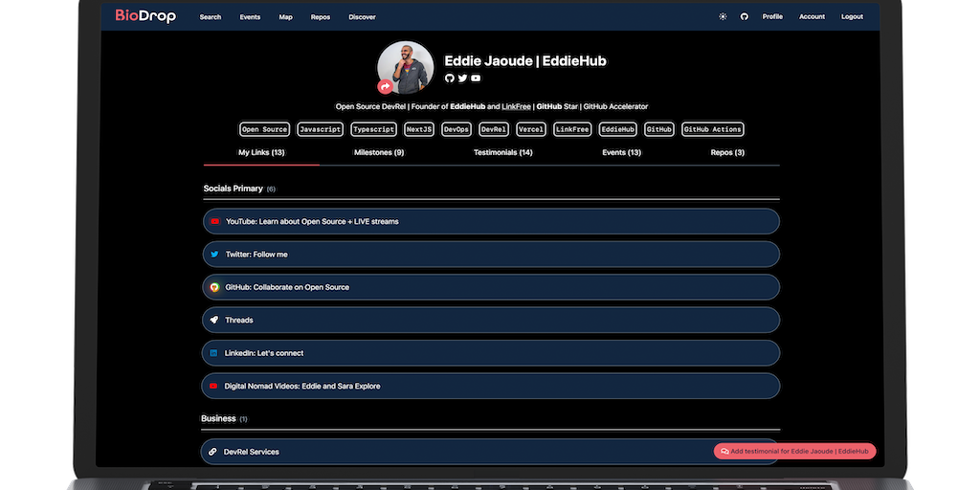Switch to the Milestones (9) tab
Viewport: 980px width, 490px height.
click(x=379, y=152)
